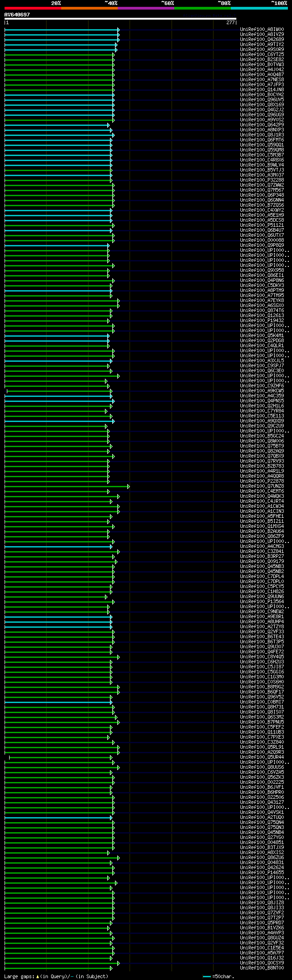Viewport: 292px width, 980px height.
Task: Select hit label UniRef100_B6TE43
Action: pos(262,637)
